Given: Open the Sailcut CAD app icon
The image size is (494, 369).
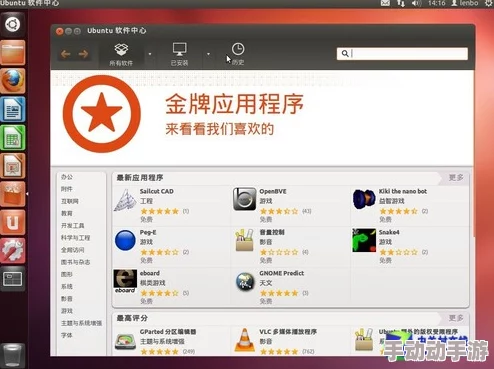Looking at the screenshot, I should (x=125, y=200).
